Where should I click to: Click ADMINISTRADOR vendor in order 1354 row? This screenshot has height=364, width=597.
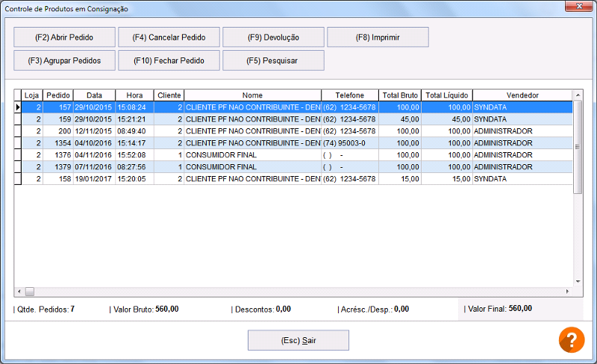click(522, 143)
